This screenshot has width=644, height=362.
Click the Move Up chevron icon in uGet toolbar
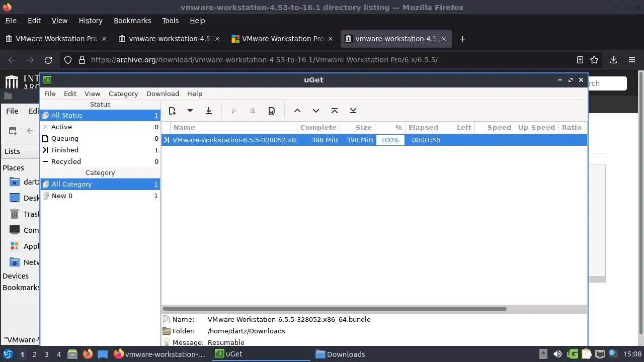[x=297, y=111]
